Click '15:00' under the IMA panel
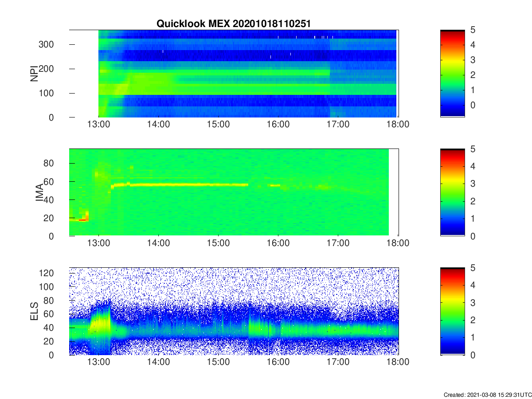 218,243
